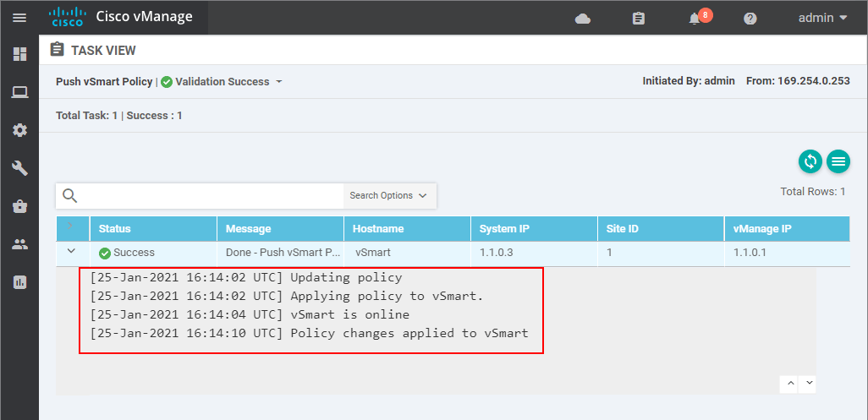Screen dimensions: 868x420
Task: Open the Maintenance toolbox icon in sidebar
Action: point(20,207)
